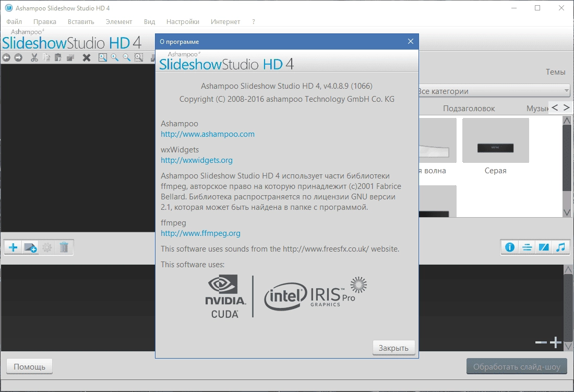Click the framed zoom-to-fit magnifier icon

click(103, 57)
